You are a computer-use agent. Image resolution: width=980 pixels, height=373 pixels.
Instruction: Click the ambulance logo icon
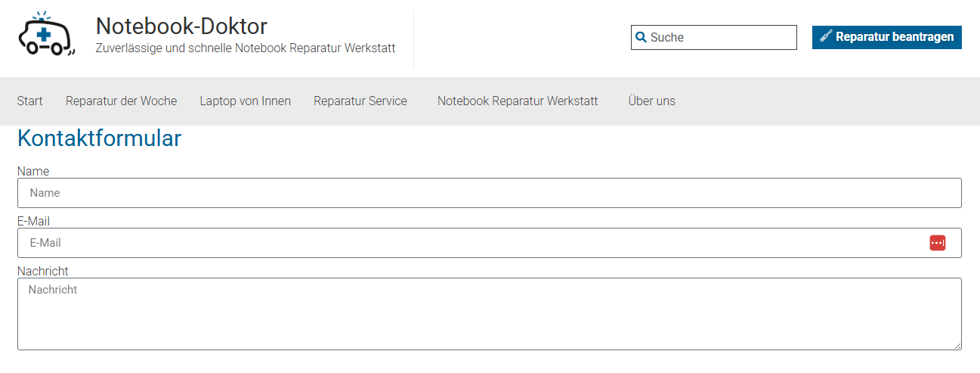pyautogui.click(x=46, y=35)
